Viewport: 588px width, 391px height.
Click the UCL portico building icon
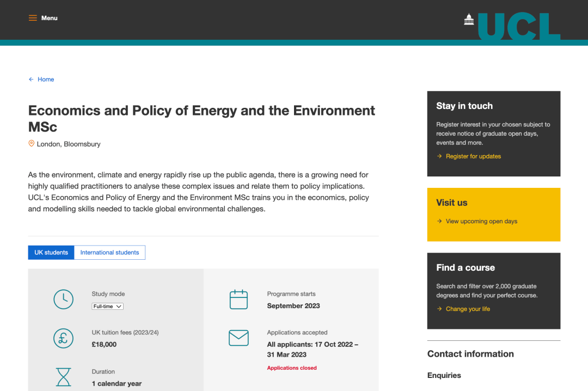pos(469,20)
